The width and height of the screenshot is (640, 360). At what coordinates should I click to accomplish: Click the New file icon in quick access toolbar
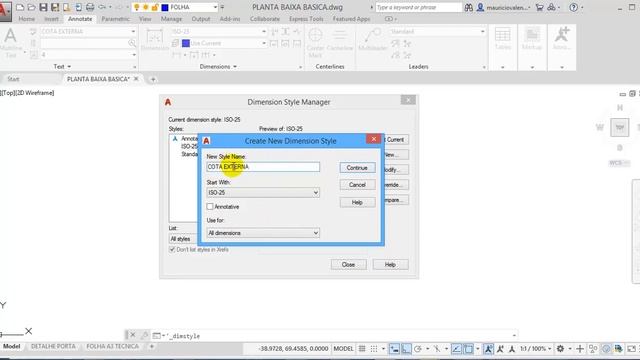[20, 7]
